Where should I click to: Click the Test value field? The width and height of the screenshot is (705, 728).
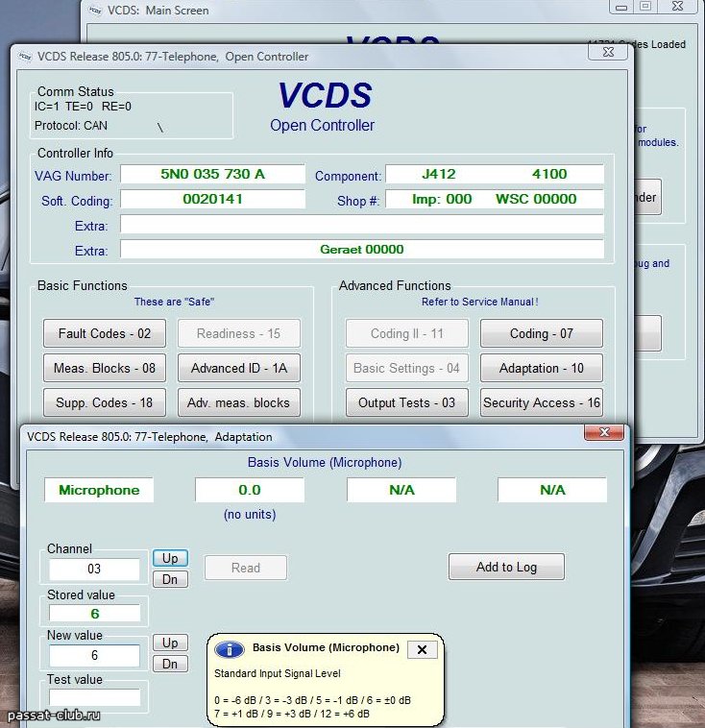pyautogui.click(x=95, y=697)
